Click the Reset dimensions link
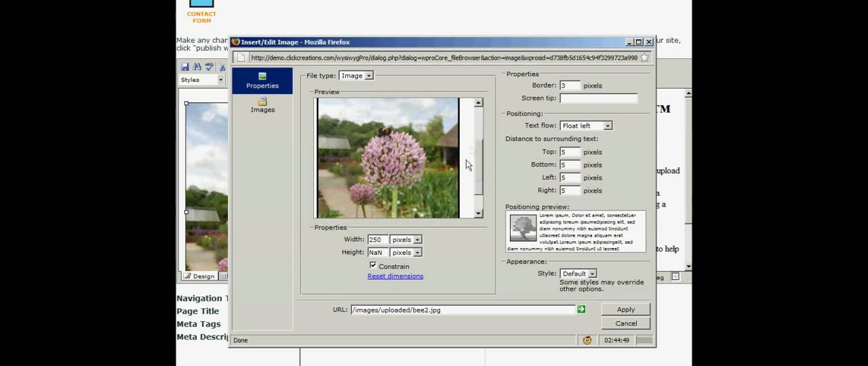Image resolution: width=868 pixels, height=366 pixels. tap(395, 276)
